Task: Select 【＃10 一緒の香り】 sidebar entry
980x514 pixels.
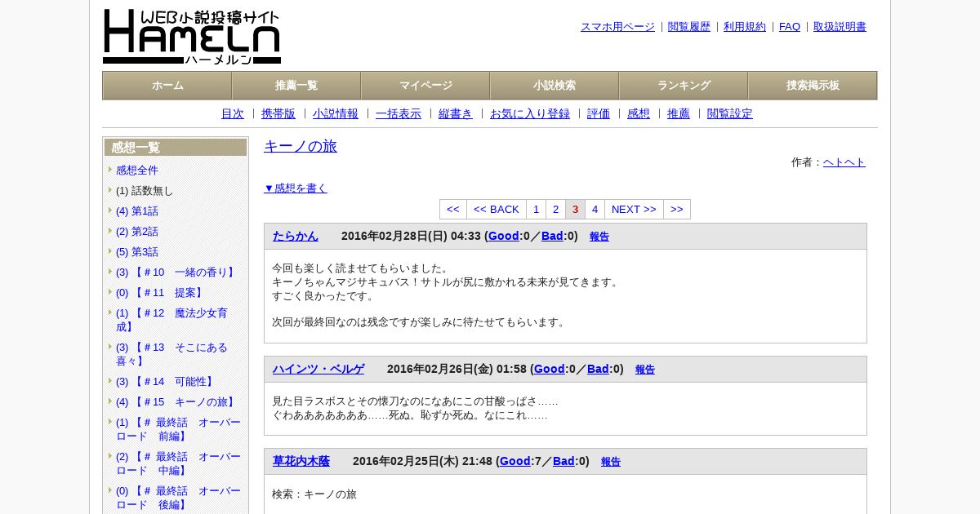Action: (x=176, y=273)
